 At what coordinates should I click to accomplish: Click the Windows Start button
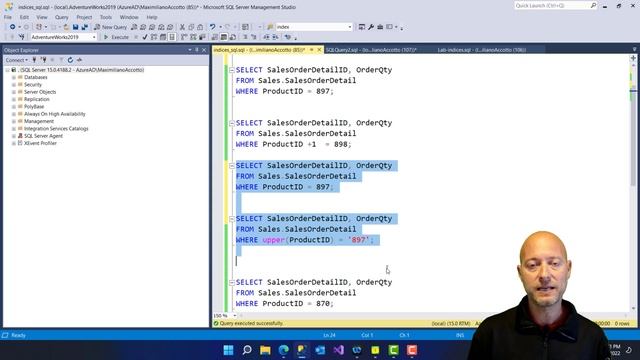(x=229, y=350)
